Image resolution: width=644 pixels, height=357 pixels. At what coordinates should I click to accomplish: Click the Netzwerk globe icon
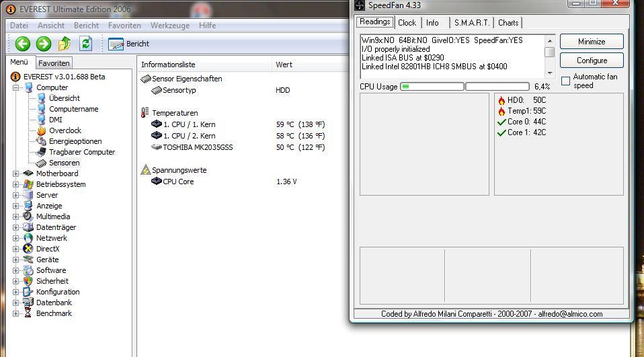pyautogui.click(x=28, y=238)
